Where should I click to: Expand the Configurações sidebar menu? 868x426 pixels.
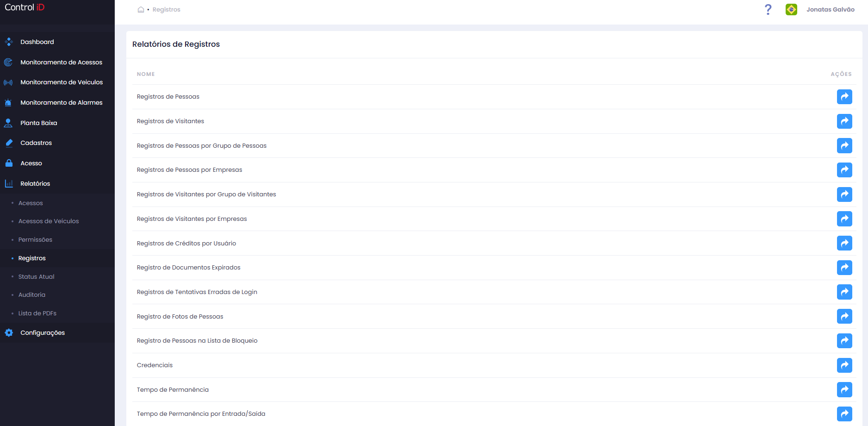tap(57, 333)
